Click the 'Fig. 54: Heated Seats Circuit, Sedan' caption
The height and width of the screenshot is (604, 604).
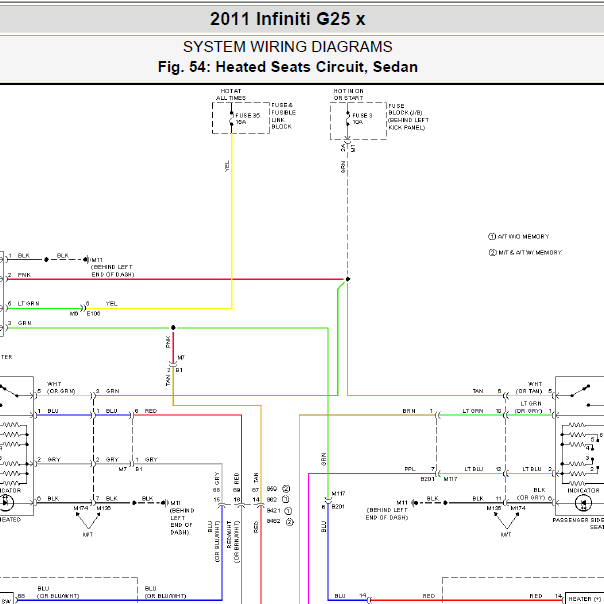point(287,67)
